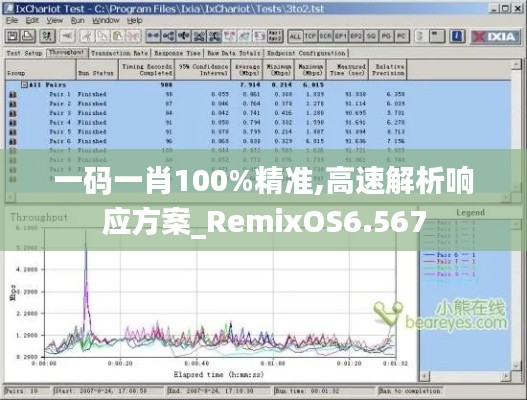Click the Save test toolbar icon
Viewport: 527px width, 400px height.
click(x=12, y=36)
